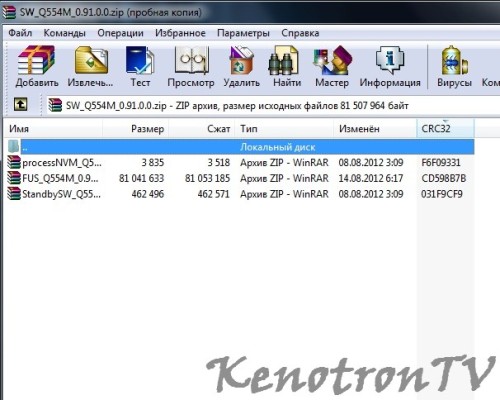Image resolution: width=500 pixels, height=400 pixels.
Task: Sort by the CRC32 column header
Action: pyautogui.click(x=445, y=129)
